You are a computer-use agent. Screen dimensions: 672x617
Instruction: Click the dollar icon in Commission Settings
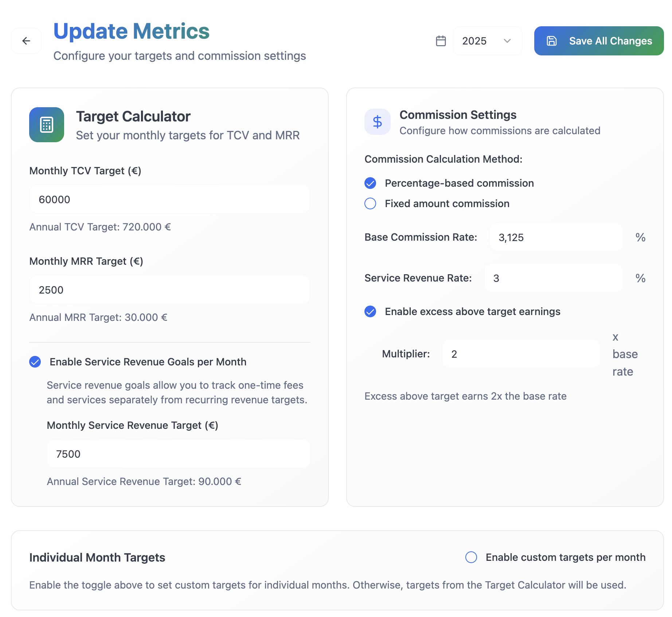377,122
